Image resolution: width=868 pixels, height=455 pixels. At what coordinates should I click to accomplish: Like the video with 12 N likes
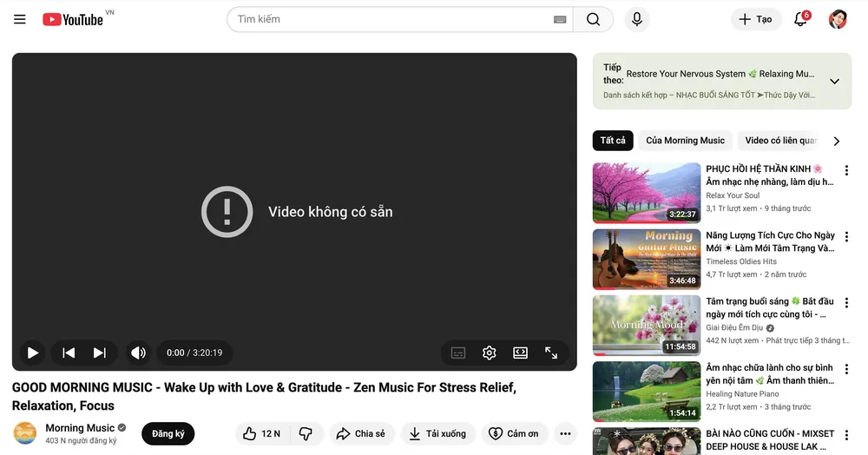pos(261,433)
